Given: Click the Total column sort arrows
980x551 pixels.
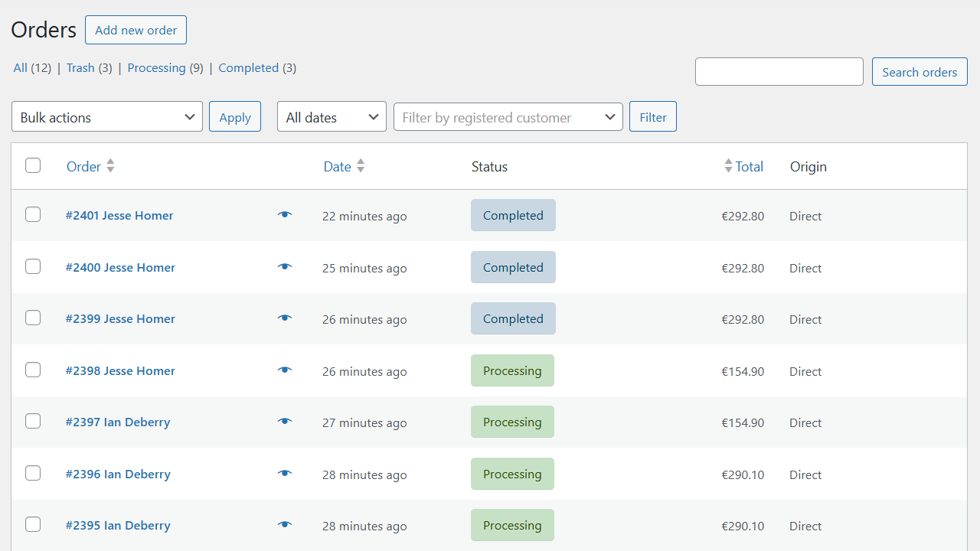Looking at the screenshot, I should point(728,166).
